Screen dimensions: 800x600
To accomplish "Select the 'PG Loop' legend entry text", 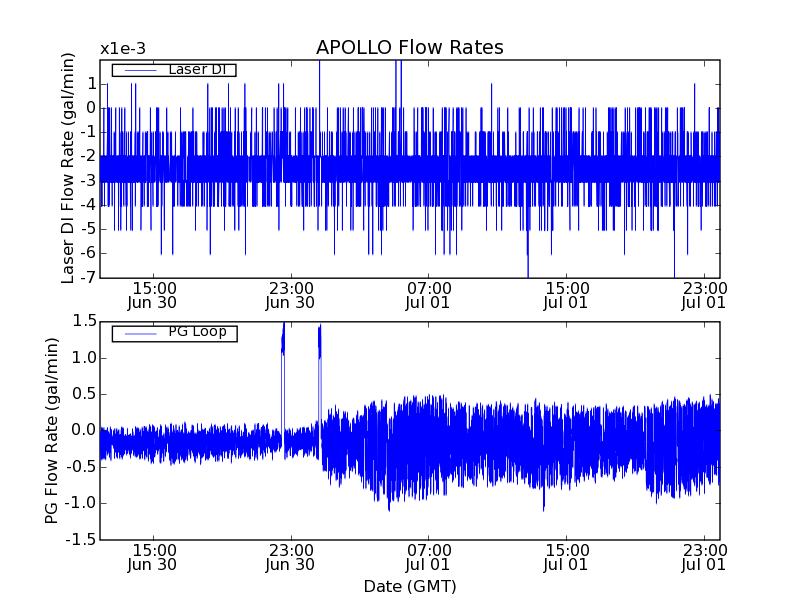I will click(197, 332).
